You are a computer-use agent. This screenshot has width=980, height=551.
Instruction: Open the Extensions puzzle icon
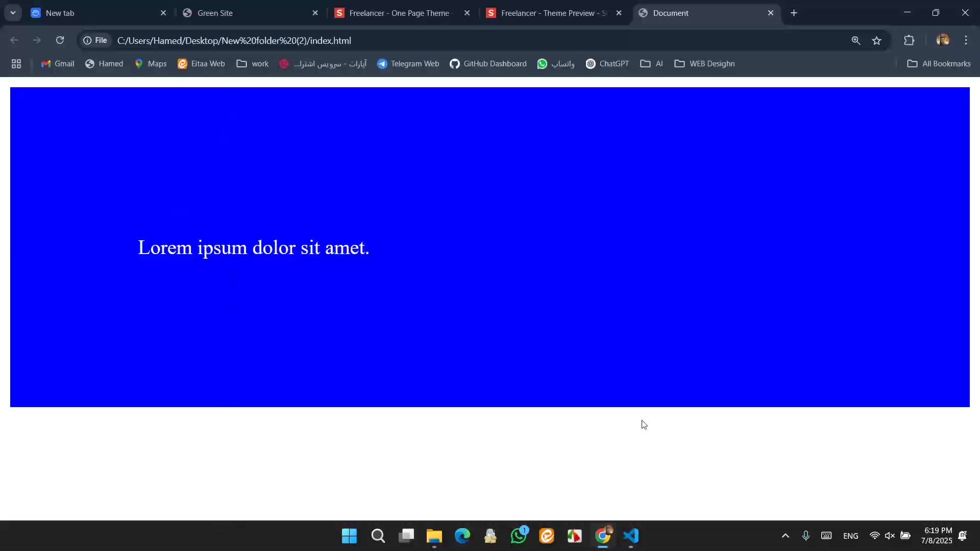[909, 40]
